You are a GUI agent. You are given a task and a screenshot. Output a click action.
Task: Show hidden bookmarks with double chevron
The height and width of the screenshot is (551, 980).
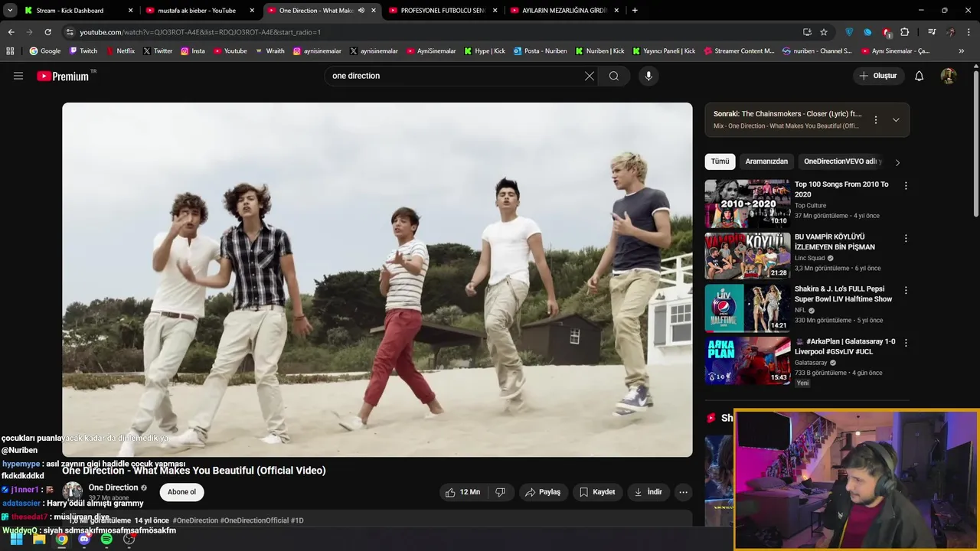click(x=962, y=51)
